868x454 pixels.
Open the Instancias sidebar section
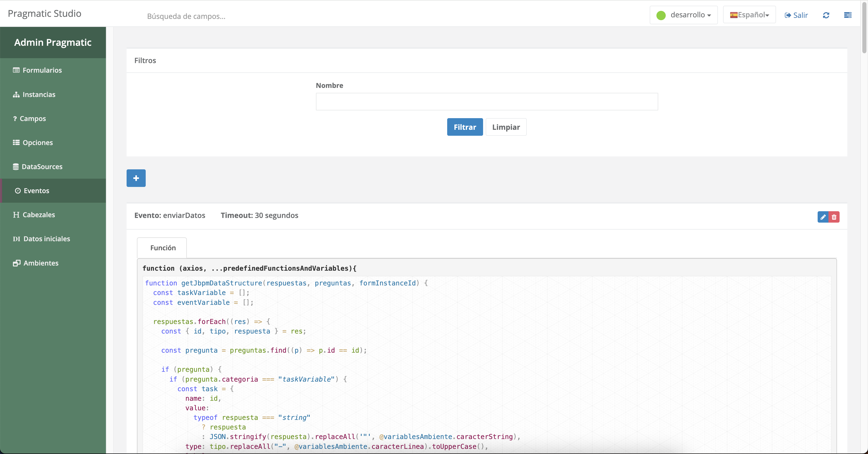pos(53,94)
